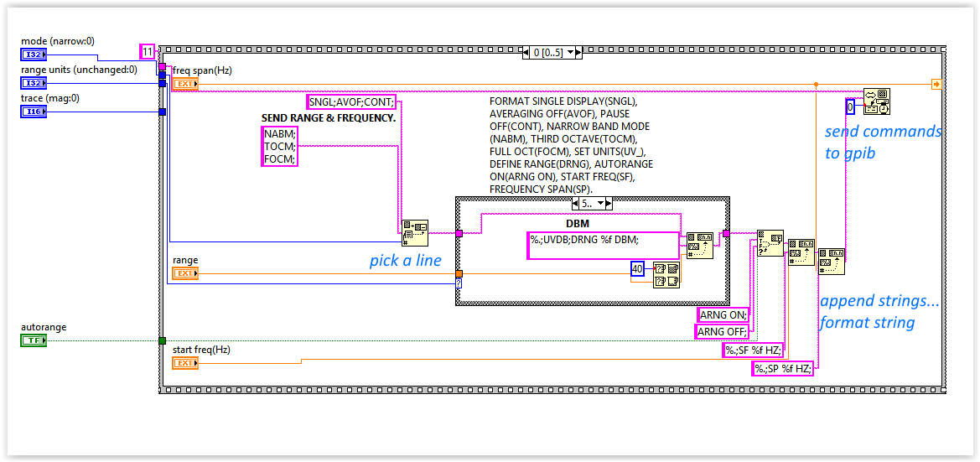Click the 'freq span(Hz)' label text
The width and height of the screenshot is (980, 462).
(202, 70)
